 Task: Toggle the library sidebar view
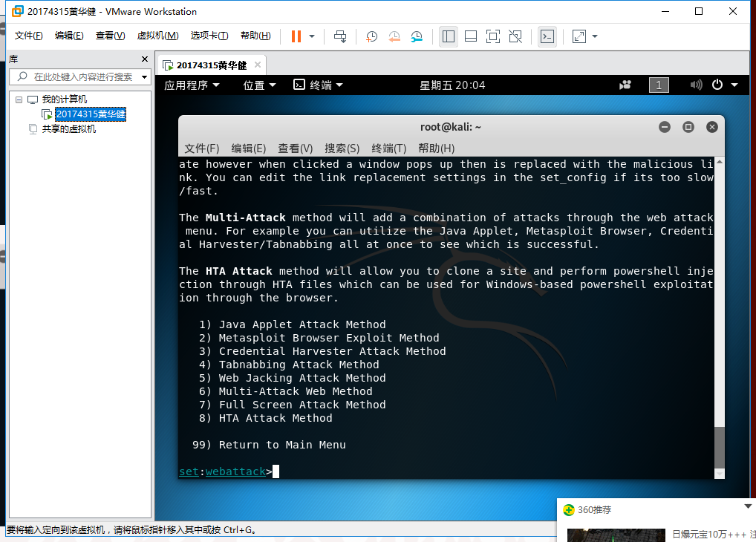[x=449, y=36]
